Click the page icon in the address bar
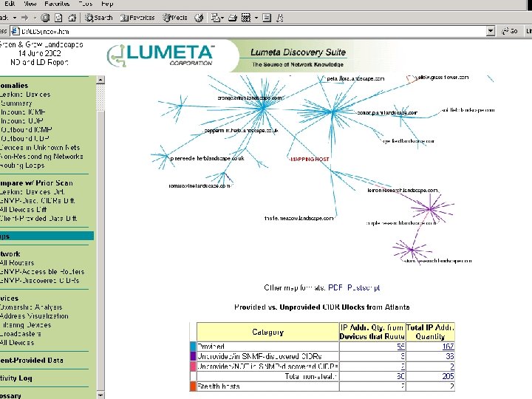Screen dimensions: 532x399 pos(15,32)
